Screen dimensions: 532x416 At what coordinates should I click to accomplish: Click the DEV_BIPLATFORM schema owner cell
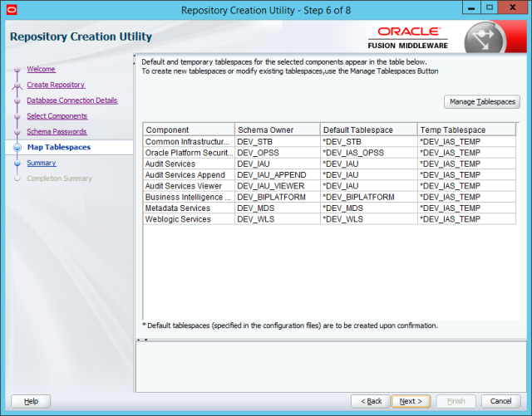coord(278,198)
